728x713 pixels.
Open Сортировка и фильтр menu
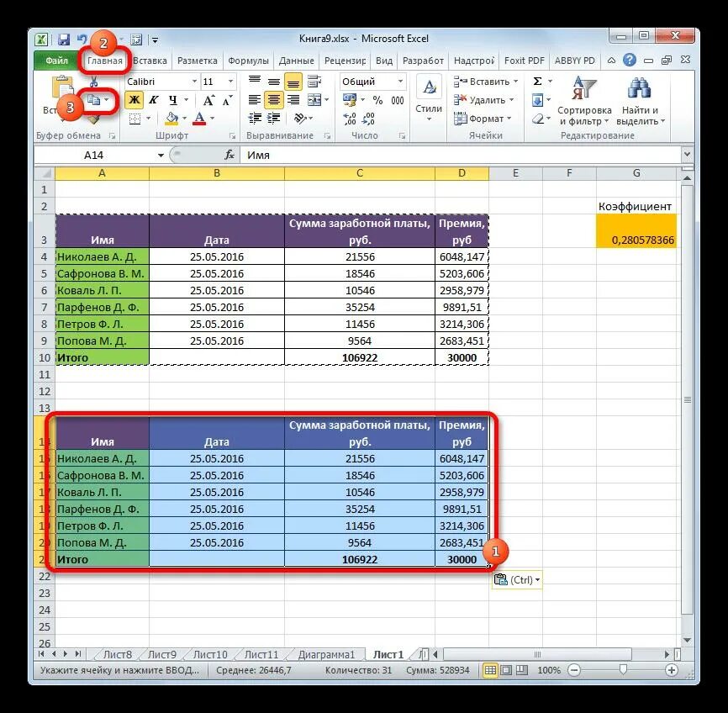(584, 100)
